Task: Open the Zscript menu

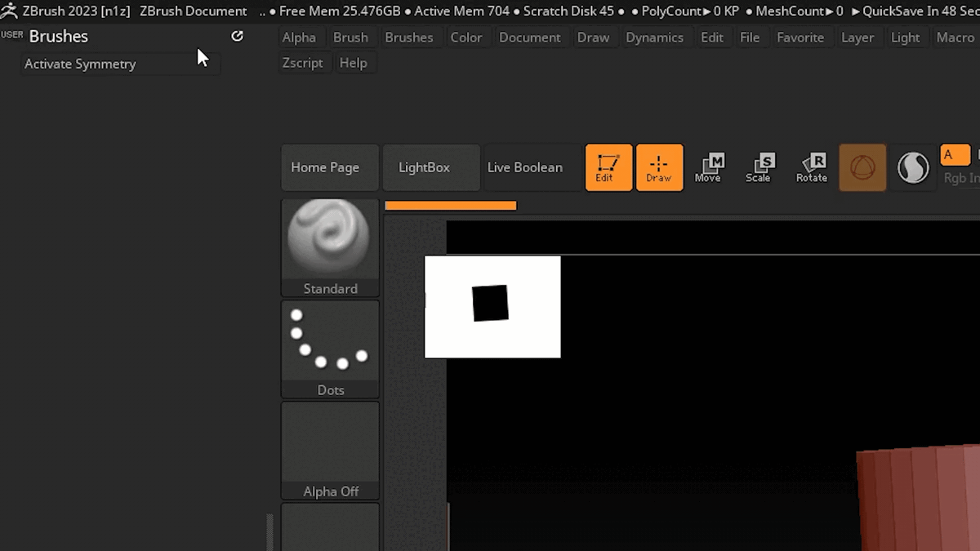Action: [303, 63]
